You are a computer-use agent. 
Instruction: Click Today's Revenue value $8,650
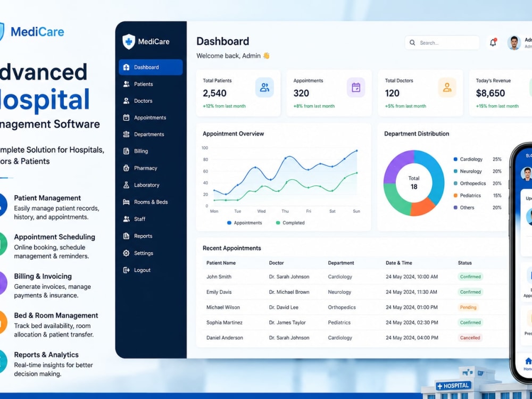pos(491,93)
